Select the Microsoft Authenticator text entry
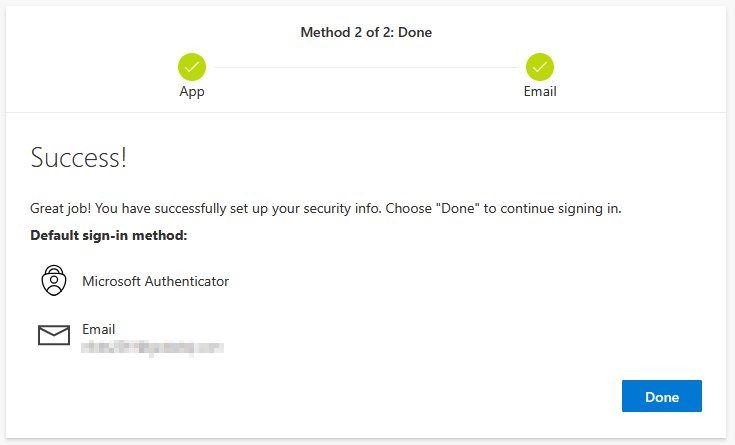Image resolution: width=735 pixels, height=445 pixels. coord(155,281)
